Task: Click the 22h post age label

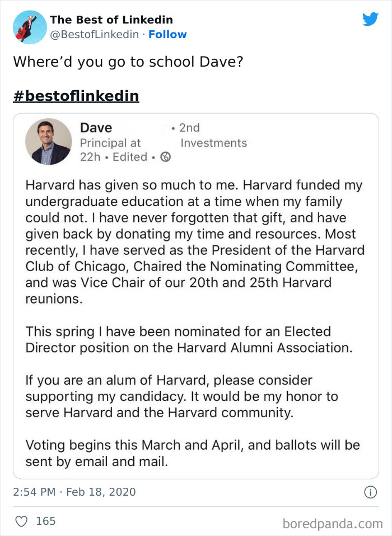Action: tap(91, 158)
